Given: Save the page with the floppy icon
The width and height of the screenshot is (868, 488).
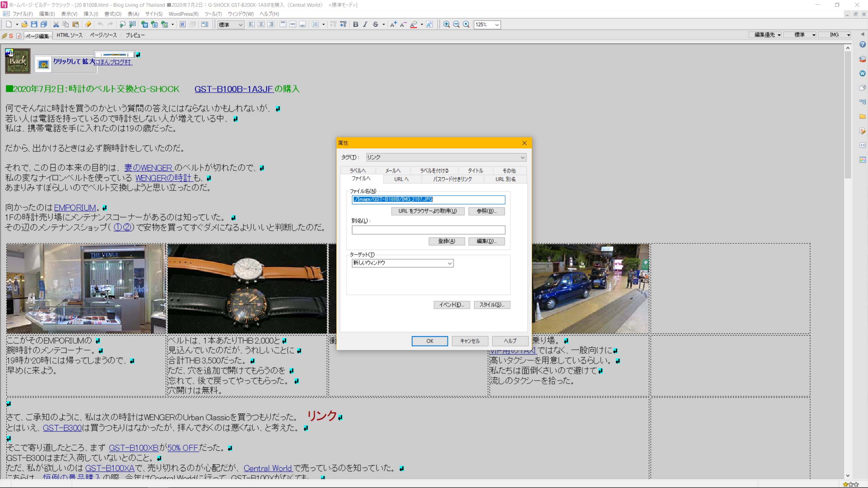Looking at the screenshot, I should pos(34,24).
